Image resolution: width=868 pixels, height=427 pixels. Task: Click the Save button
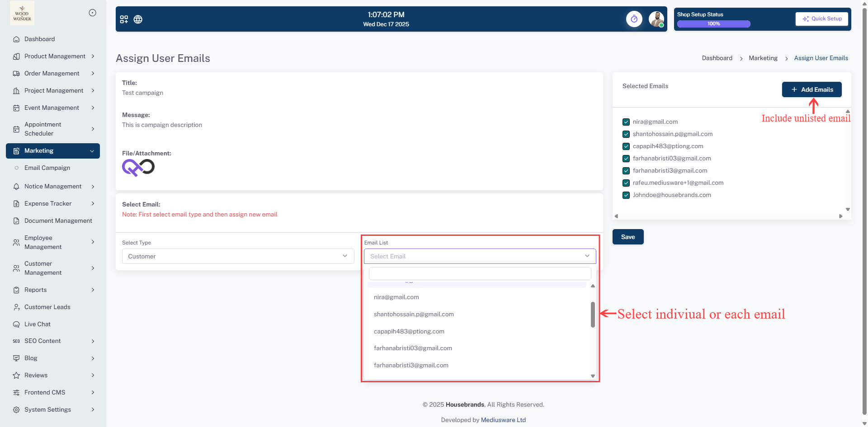coord(627,237)
